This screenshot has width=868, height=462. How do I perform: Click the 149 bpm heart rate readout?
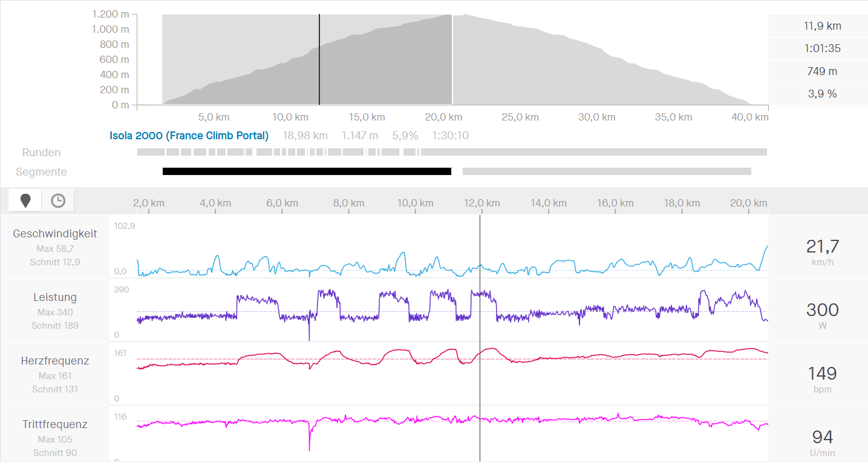pos(822,374)
